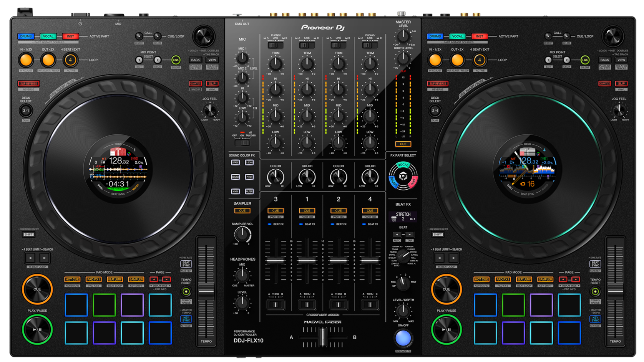Screen dimensions: 644x362
Task: Click BEAT FX beat increase arrow
Action: click(409, 235)
